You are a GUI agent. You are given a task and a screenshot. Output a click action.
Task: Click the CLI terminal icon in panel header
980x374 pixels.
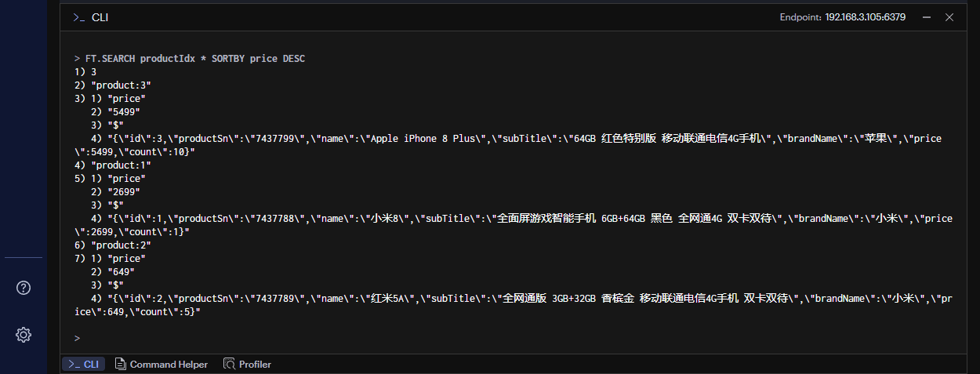(x=78, y=17)
